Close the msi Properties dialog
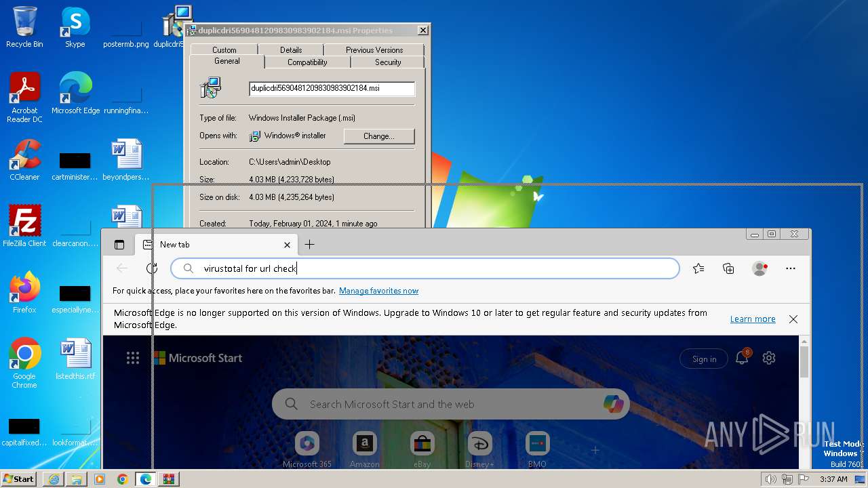The width and height of the screenshot is (868, 488). pyautogui.click(x=423, y=30)
